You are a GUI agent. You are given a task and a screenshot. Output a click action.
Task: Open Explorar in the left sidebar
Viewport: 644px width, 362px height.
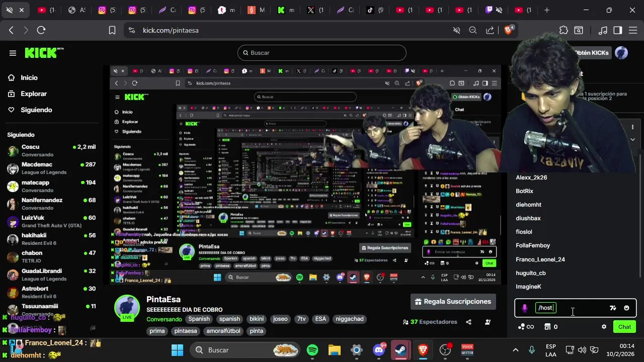pyautogui.click(x=34, y=94)
